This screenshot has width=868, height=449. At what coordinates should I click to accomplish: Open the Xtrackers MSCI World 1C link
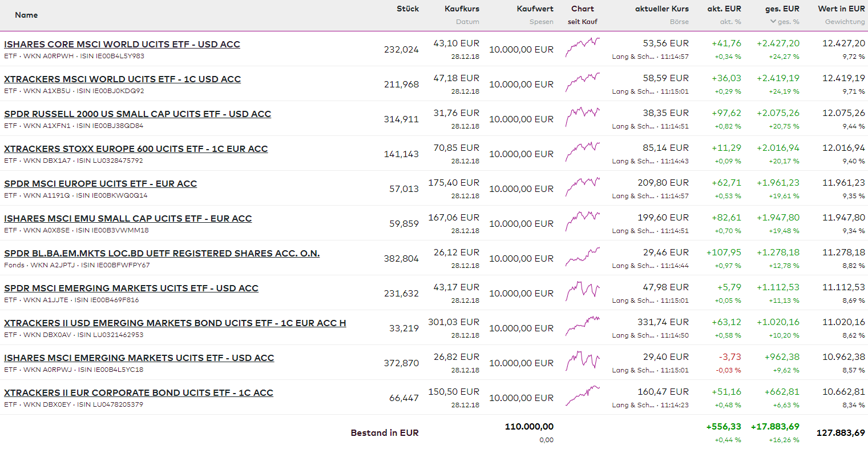[122, 79]
